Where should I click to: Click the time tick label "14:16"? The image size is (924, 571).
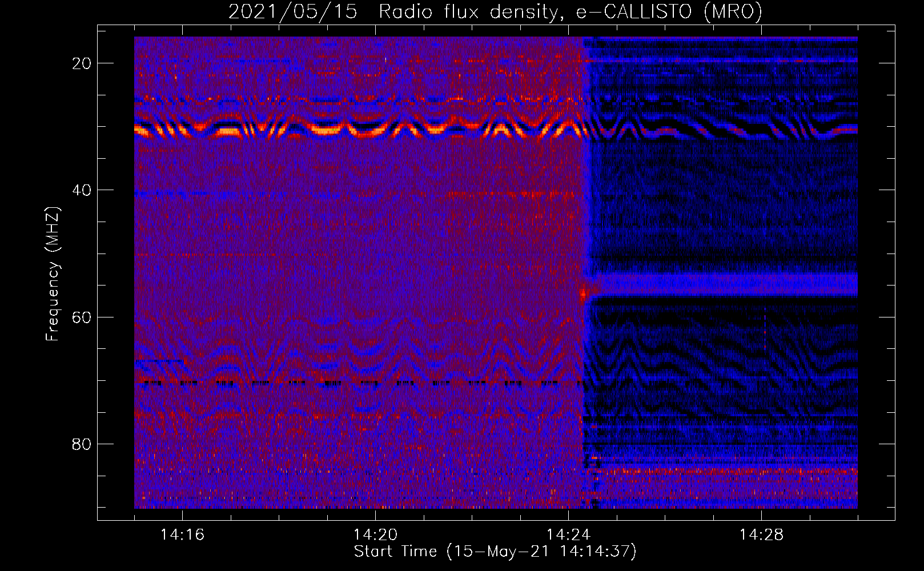click(182, 534)
